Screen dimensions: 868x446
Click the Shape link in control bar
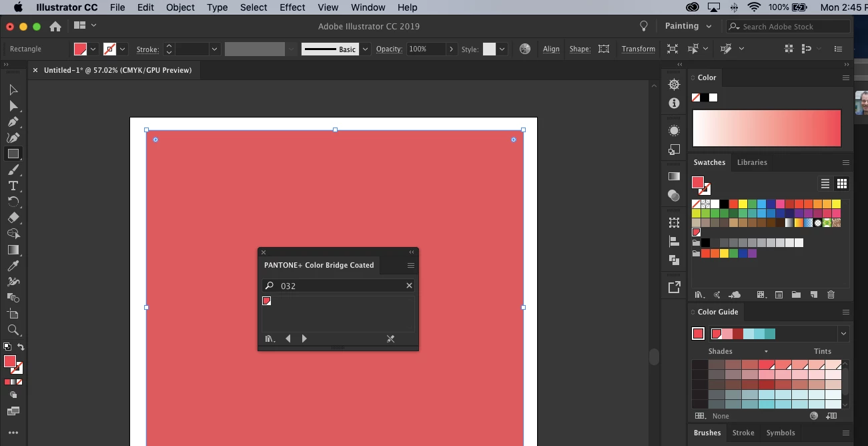tap(580, 49)
